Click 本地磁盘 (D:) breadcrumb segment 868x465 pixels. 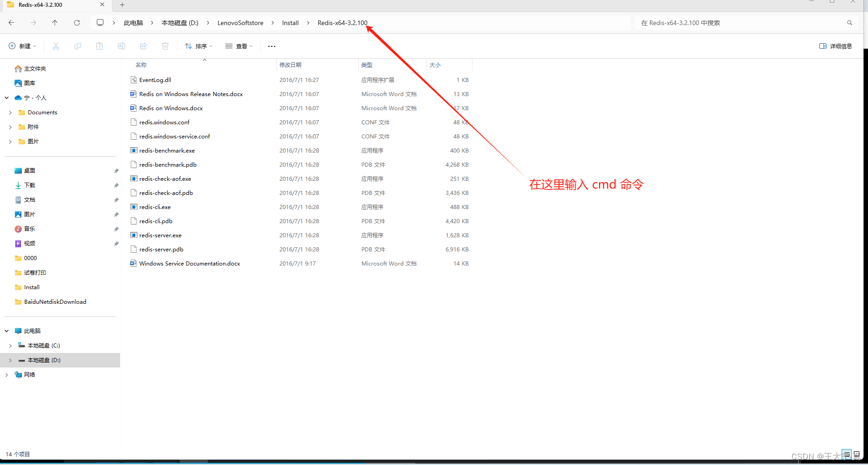click(x=180, y=23)
